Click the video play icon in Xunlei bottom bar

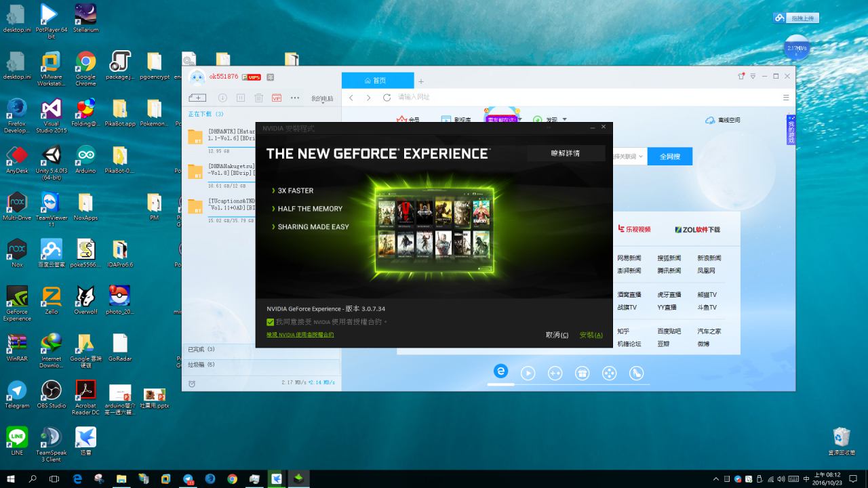tap(528, 373)
